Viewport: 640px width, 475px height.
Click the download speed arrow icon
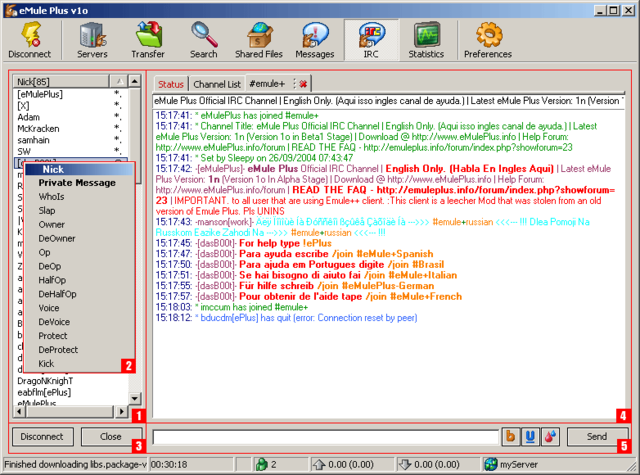(405, 464)
